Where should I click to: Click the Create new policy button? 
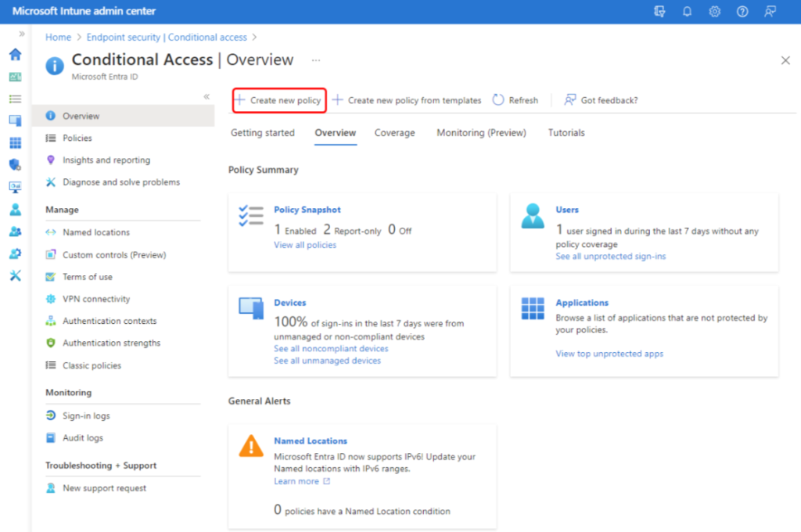[x=278, y=100]
